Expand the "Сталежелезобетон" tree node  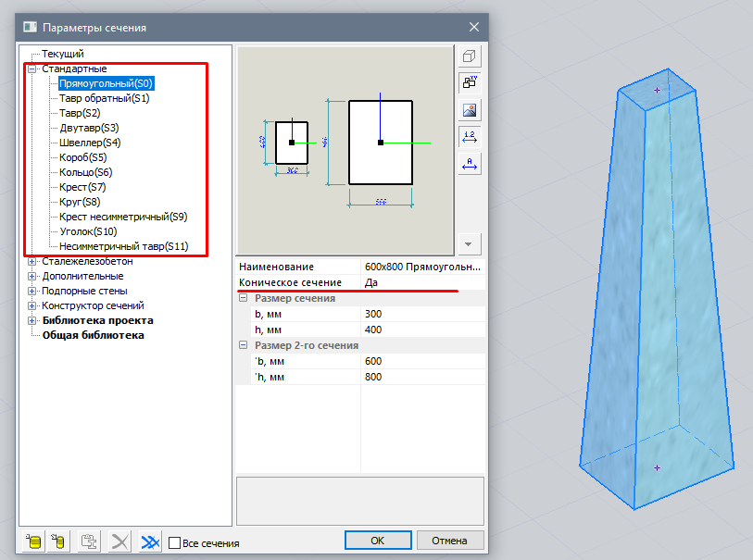tap(32, 261)
